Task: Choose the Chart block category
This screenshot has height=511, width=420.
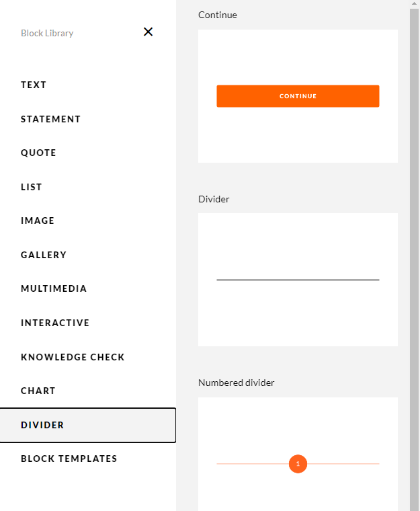Action: pos(38,391)
